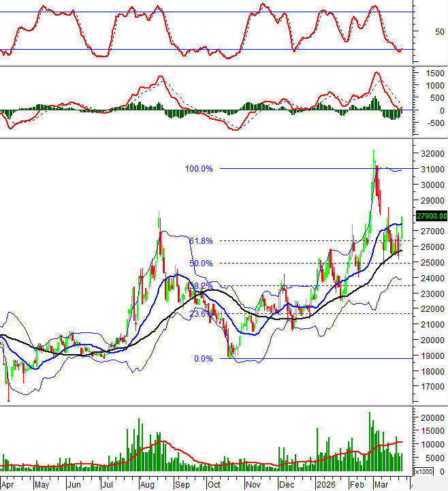This screenshot has height=491, width=448.
Task: Select the 10000 value on volume axis
Action: point(430,444)
